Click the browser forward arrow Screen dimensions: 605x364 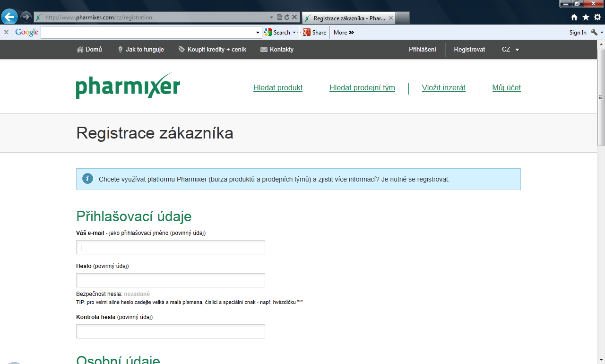[x=26, y=17]
